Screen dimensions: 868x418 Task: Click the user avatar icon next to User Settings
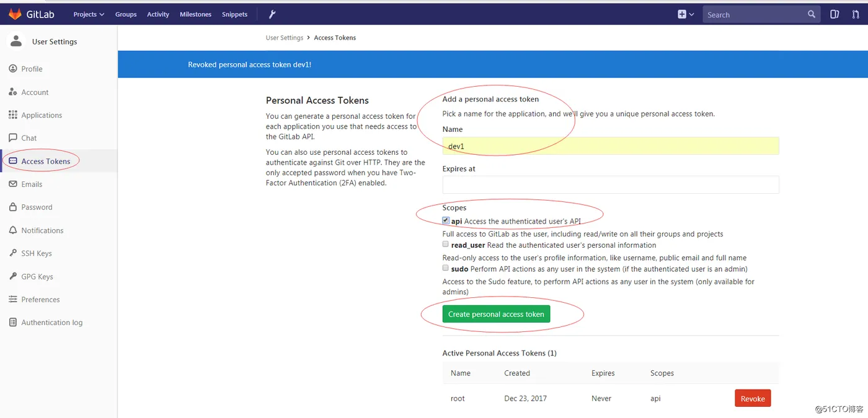[16, 41]
